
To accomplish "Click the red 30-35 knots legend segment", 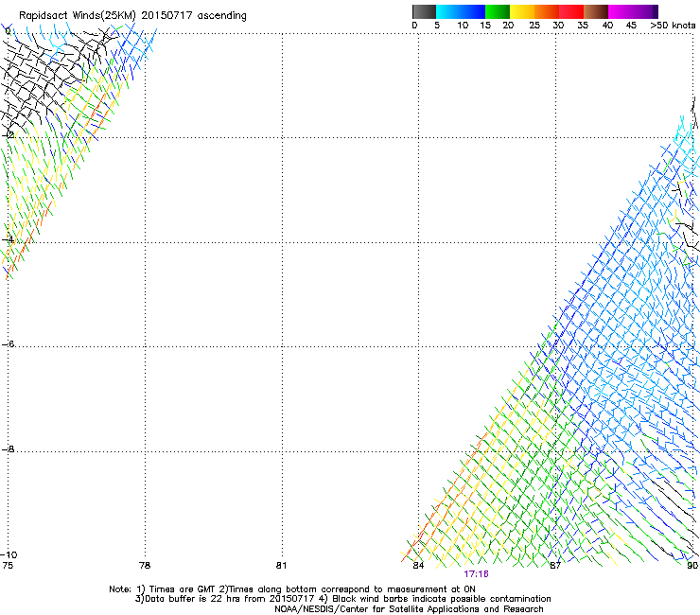I will [x=571, y=11].
